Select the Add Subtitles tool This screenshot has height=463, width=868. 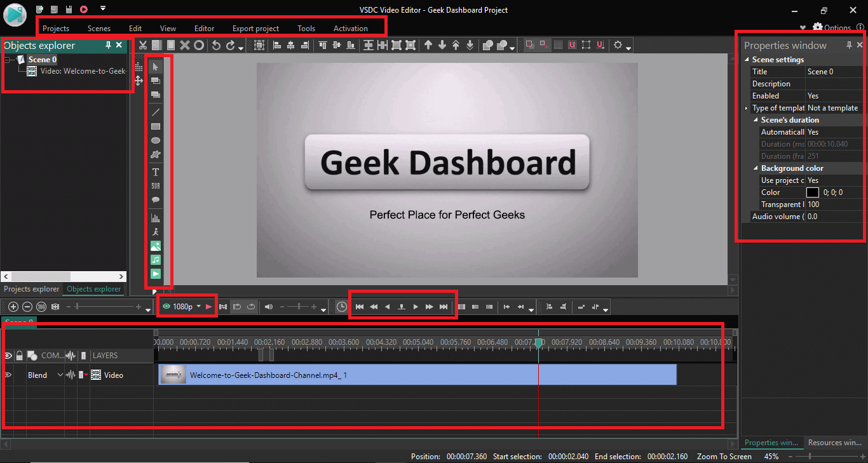coord(156,186)
